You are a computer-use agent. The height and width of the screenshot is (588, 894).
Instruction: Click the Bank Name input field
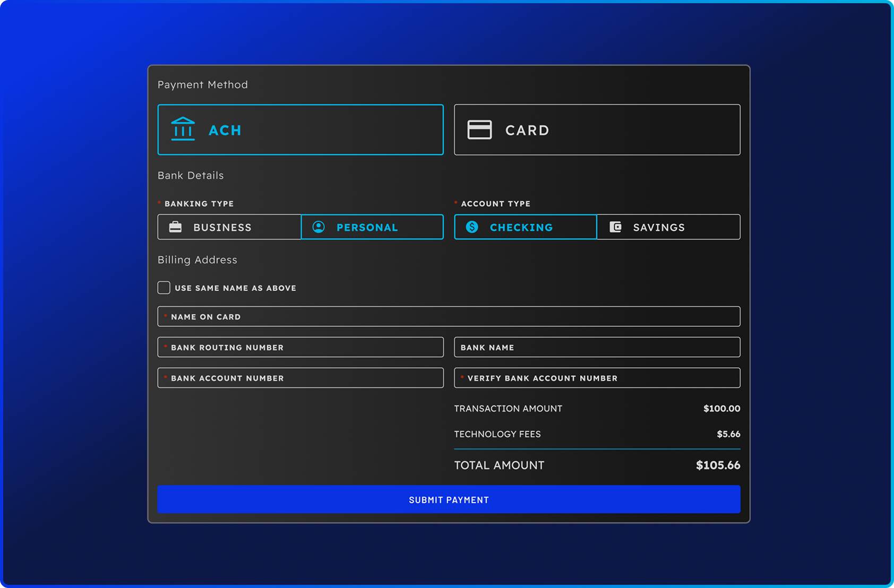[597, 347]
